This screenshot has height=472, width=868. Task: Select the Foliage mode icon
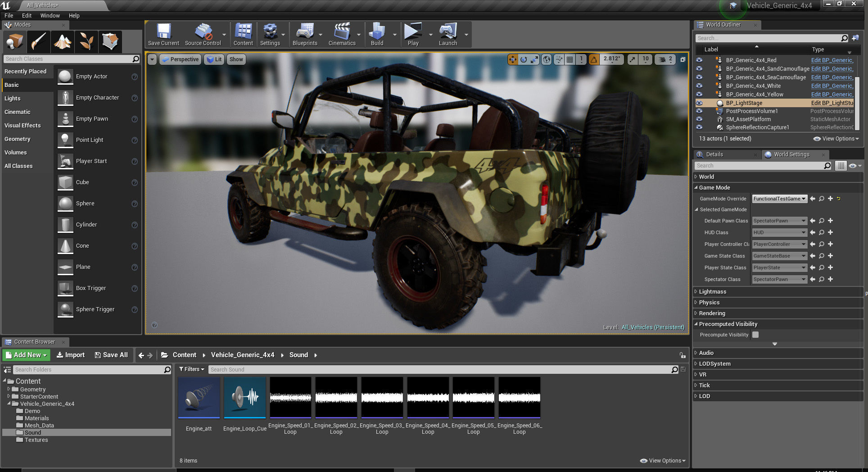click(x=86, y=41)
